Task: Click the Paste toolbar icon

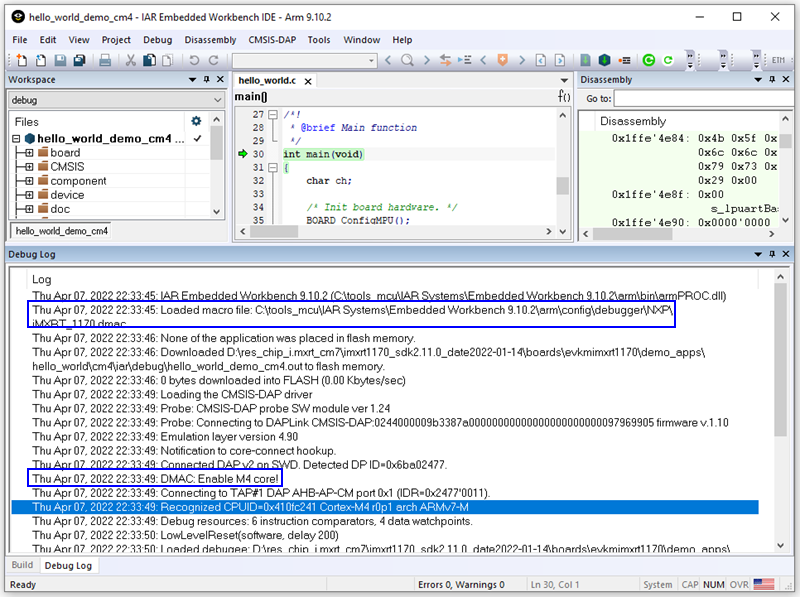Action: 167,60
